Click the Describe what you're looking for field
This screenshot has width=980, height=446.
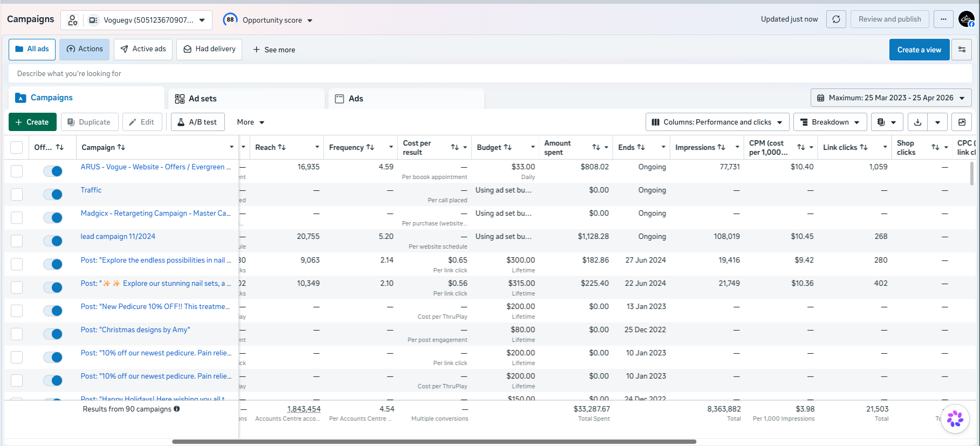point(490,74)
